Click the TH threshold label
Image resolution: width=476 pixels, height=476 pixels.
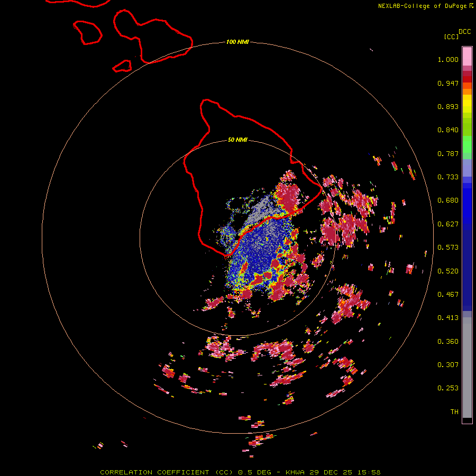point(454,412)
